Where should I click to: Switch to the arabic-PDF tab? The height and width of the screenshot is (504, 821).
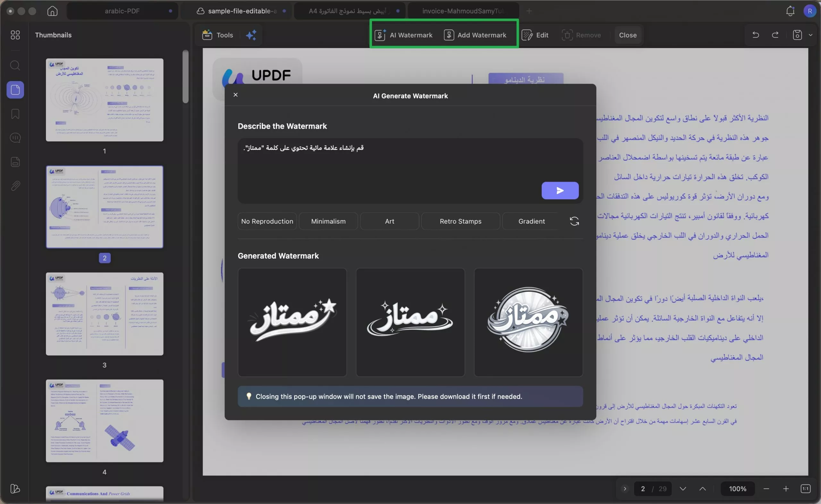[122, 11]
